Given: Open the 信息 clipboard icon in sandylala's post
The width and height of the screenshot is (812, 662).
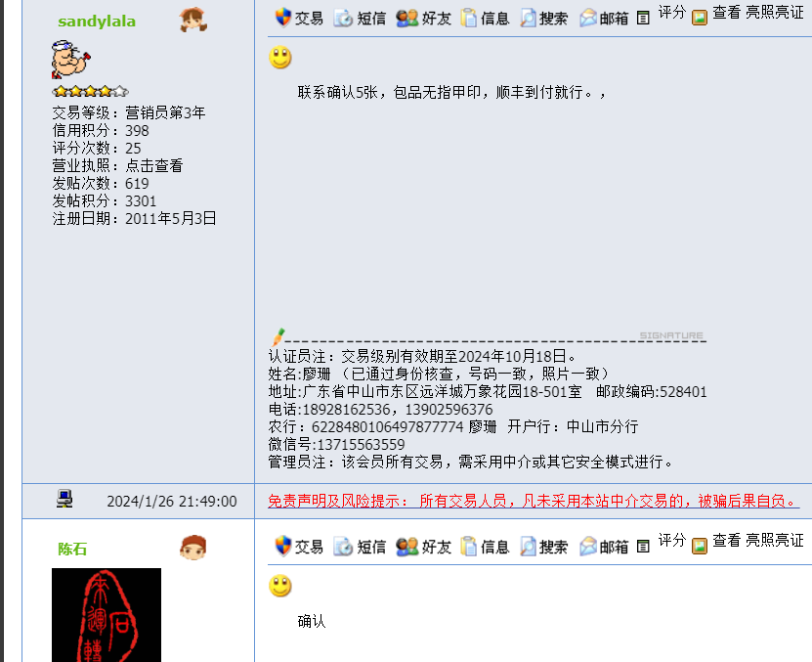Looking at the screenshot, I should 468,19.
